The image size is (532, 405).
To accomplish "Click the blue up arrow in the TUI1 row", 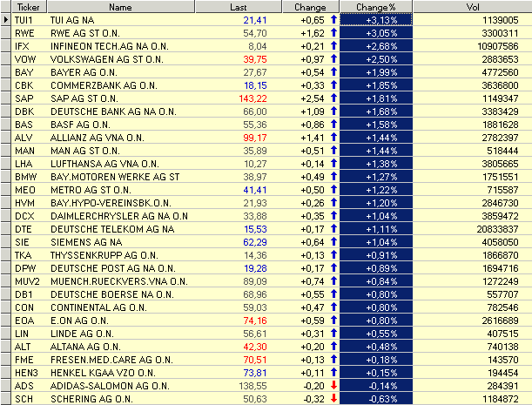I will pos(333,20).
